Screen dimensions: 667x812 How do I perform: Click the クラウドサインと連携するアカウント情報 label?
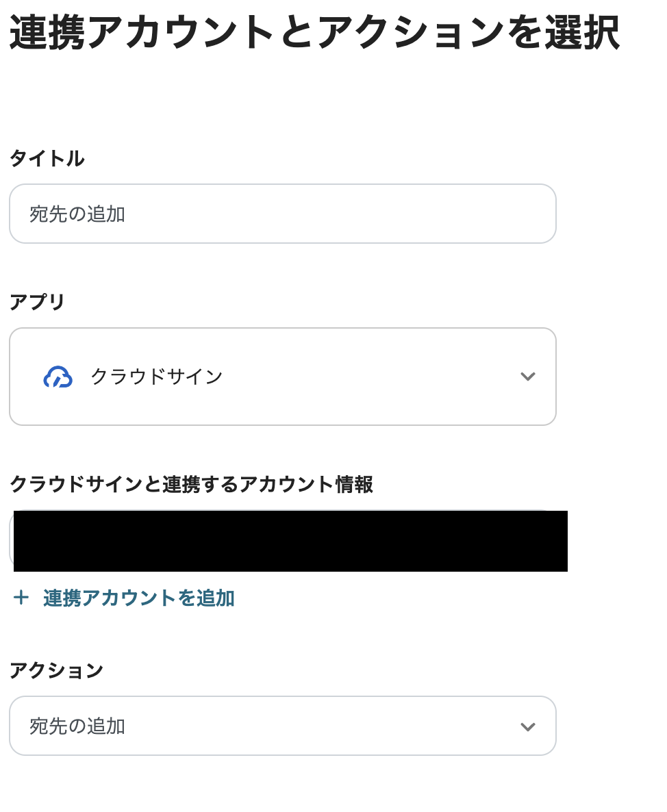[191, 485]
